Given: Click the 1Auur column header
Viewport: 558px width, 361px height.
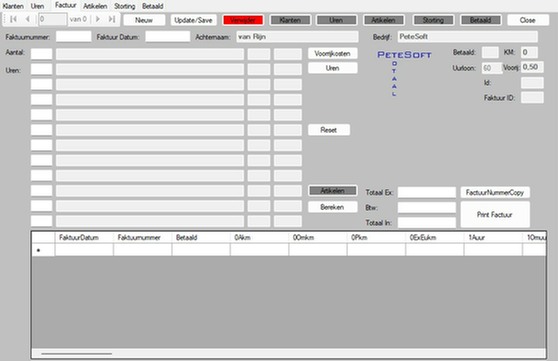Looking at the screenshot, I should [493, 237].
